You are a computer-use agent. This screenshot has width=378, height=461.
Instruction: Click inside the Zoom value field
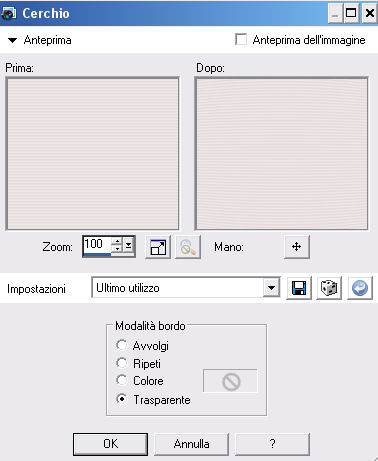pos(97,245)
